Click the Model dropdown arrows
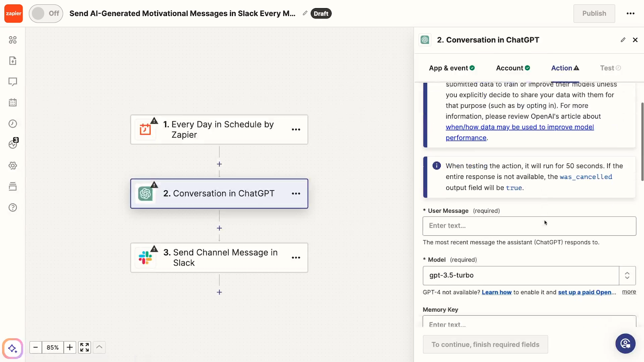Screen dimensions: 644x362 pos(627,276)
